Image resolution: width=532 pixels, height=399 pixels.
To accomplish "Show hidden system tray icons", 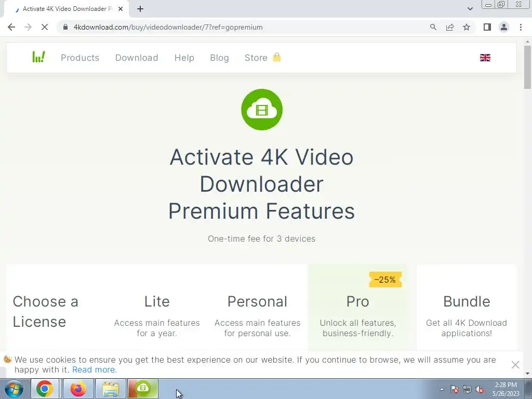I will [442, 389].
